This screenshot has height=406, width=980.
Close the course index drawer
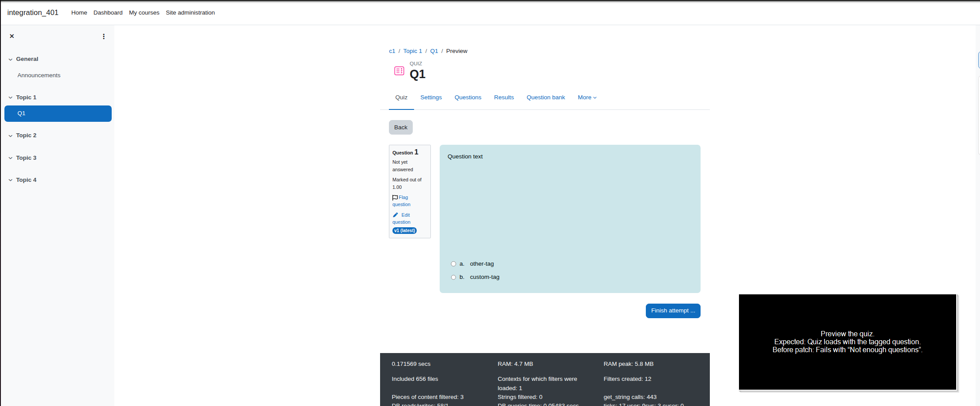click(12, 36)
